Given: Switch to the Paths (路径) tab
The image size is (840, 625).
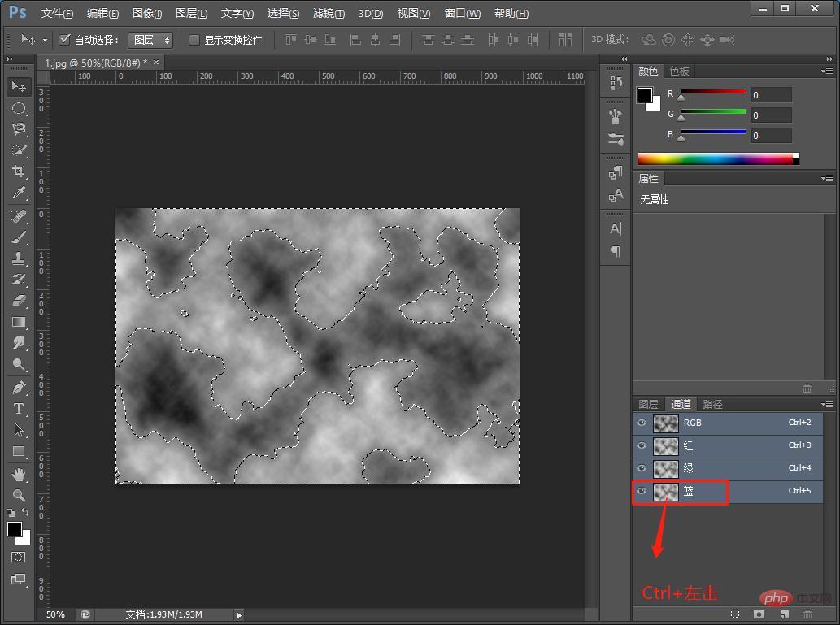Looking at the screenshot, I should (x=712, y=405).
